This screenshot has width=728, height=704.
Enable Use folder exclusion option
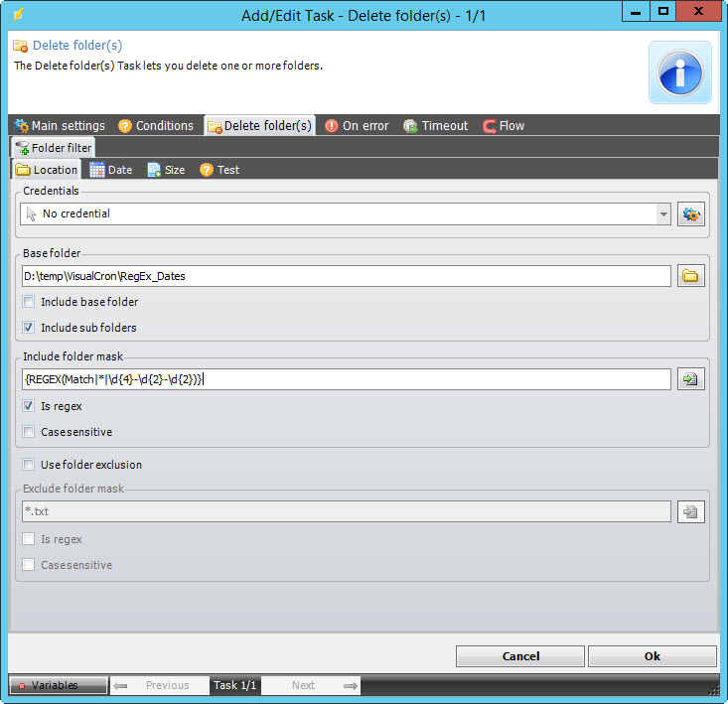(x=28, y=465)
